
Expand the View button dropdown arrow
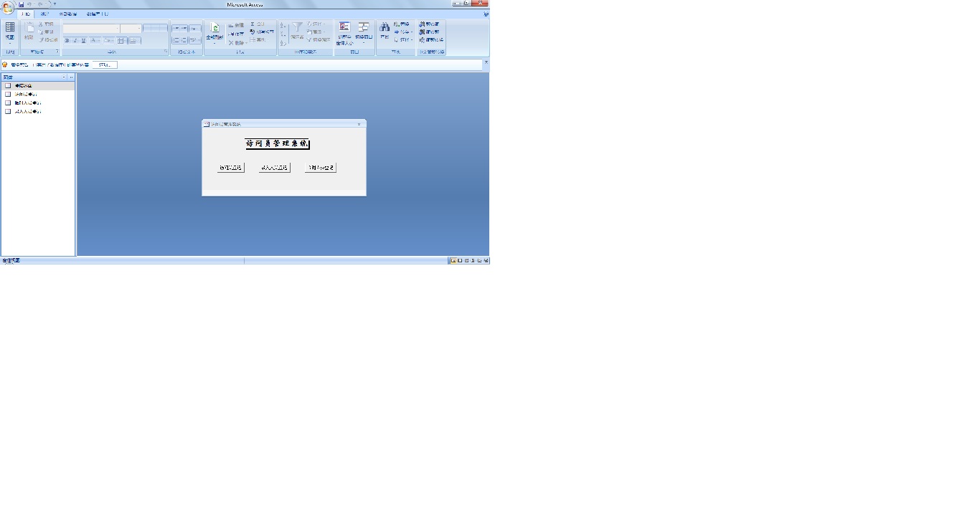(x=10, y=42)
